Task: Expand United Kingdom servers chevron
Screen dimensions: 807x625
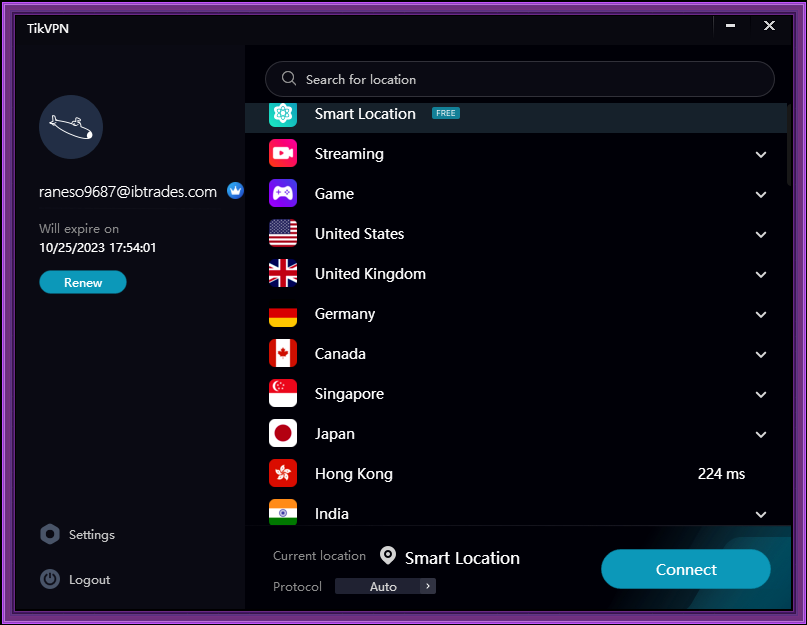Action: pos(761,274)
